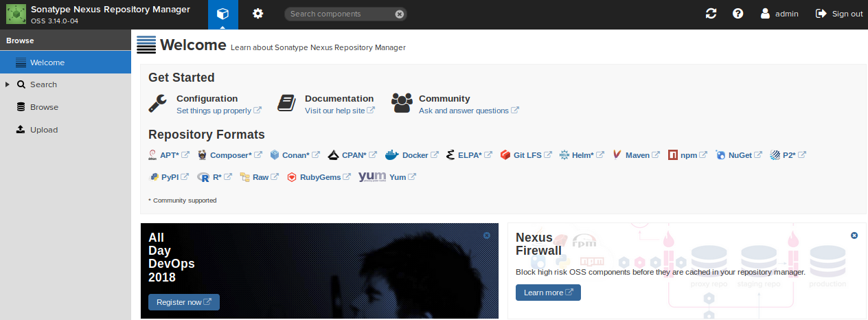Open the Maven format link
Image resolution: width=868 pixels, height=320 pixels.
click(x=642, y=155)
